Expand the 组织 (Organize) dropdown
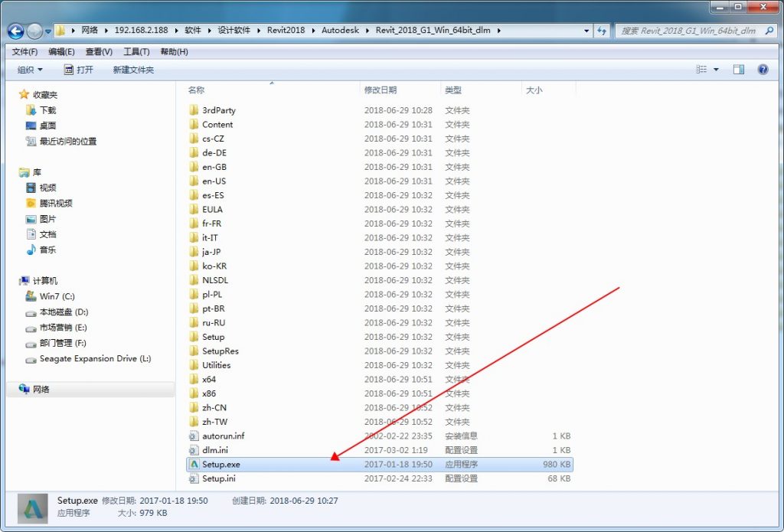 click(30, 70)
